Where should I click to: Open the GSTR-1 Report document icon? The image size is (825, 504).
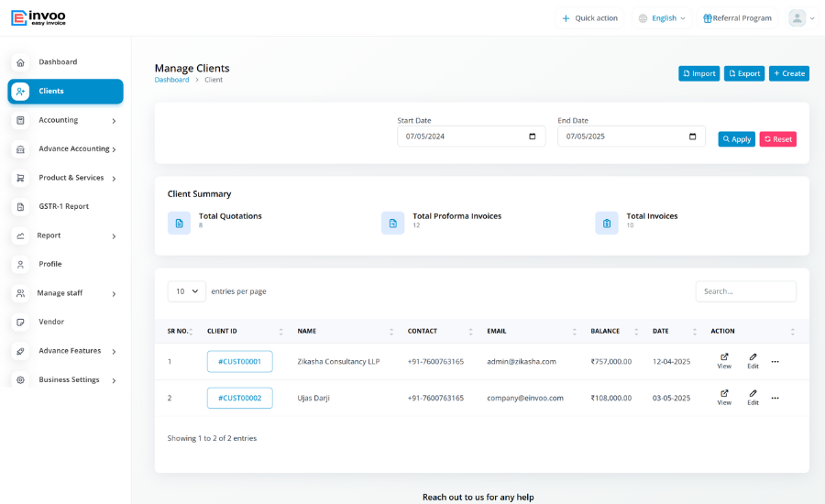[20, 207]
